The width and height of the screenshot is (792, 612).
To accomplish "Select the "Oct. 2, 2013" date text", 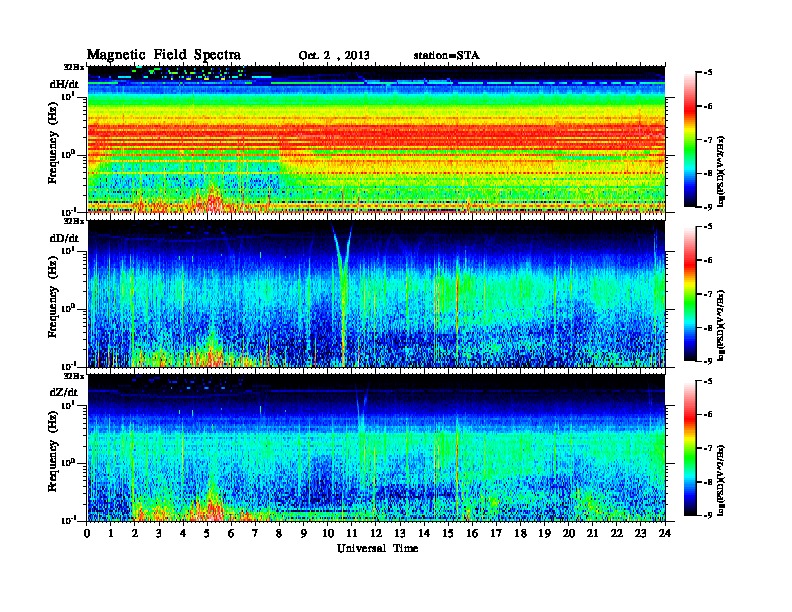I will coord(333,55).
